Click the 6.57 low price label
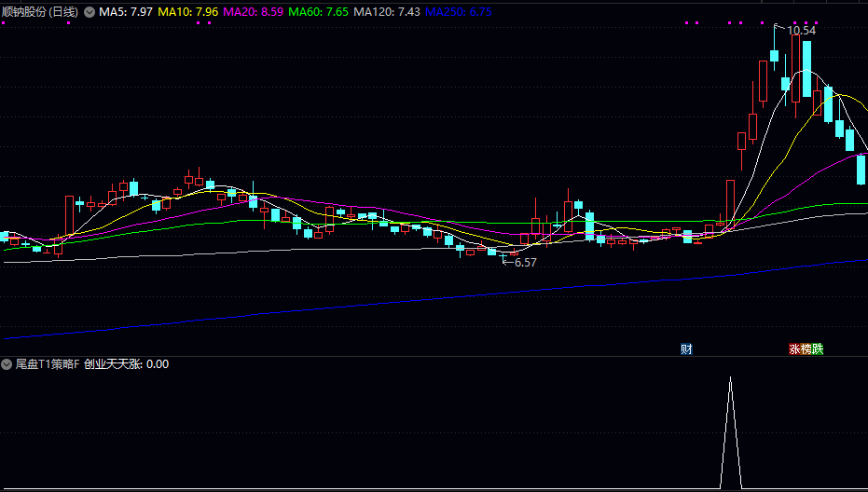868x492 pixels. click(x=526, y=263)
